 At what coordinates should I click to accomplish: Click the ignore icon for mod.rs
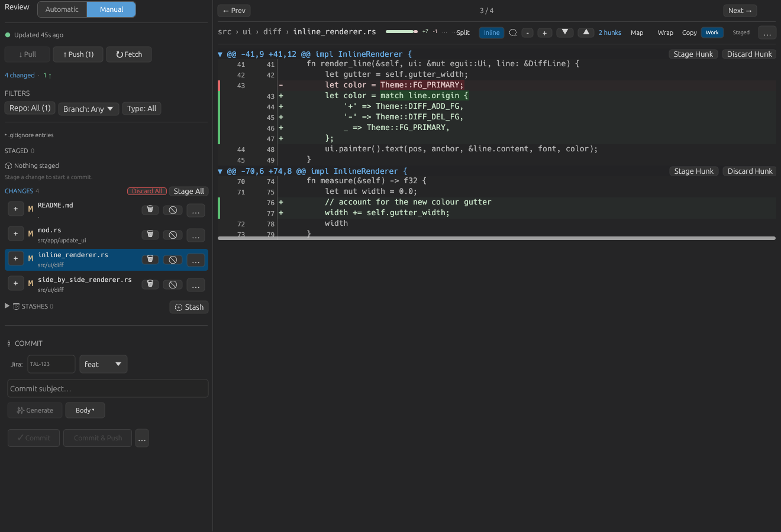[x=173, y=235]
